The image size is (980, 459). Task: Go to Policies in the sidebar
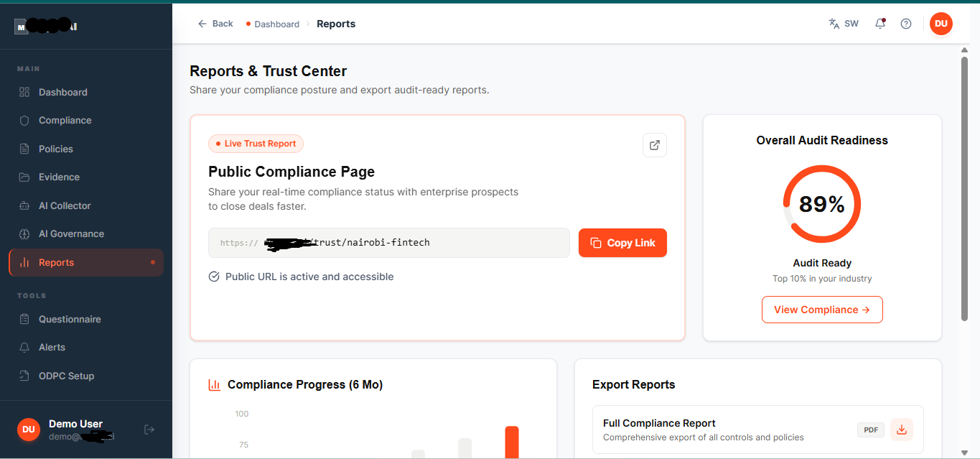click(56, 149)
